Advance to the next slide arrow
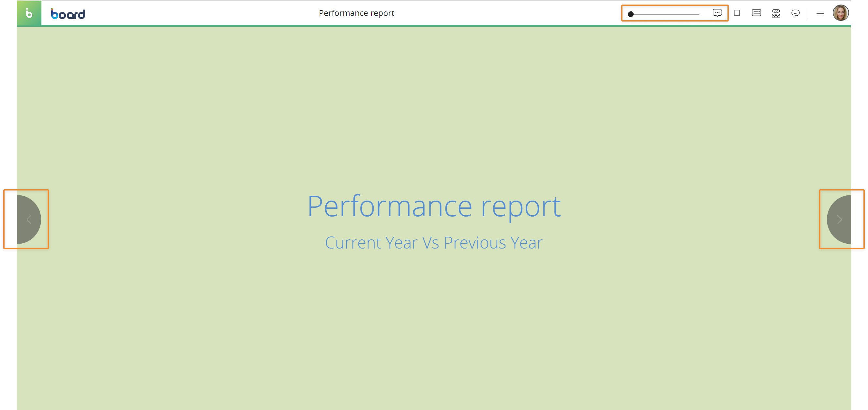 [x=839, y=220]
